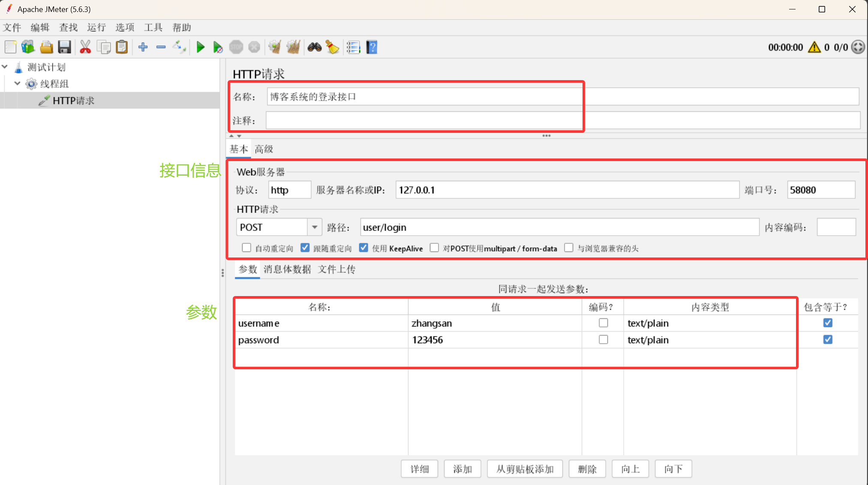Screen dimensions: 868x485
Task: Collapse the 线程组 tree node
Action: pyautogui.click(x=17, y=84)
